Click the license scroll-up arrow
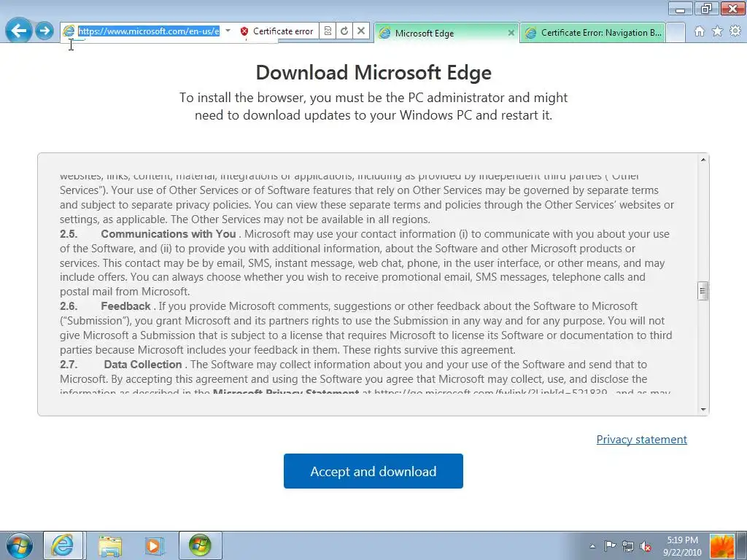Viewport: 747px width, 560px height. point(703,160)
